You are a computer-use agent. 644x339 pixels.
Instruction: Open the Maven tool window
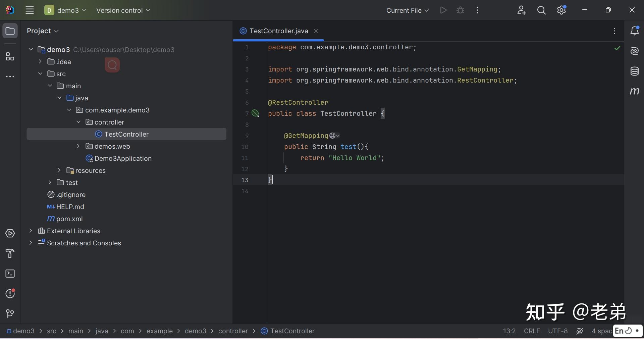pos(634,91)
